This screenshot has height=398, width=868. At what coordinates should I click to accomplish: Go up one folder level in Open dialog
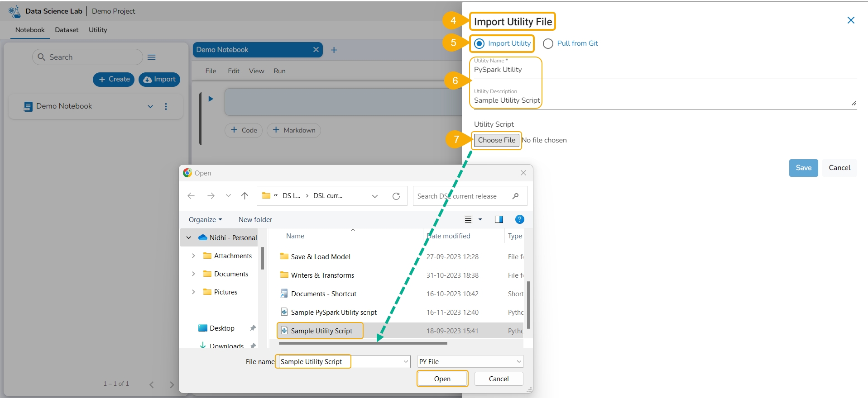click(245, 196)
